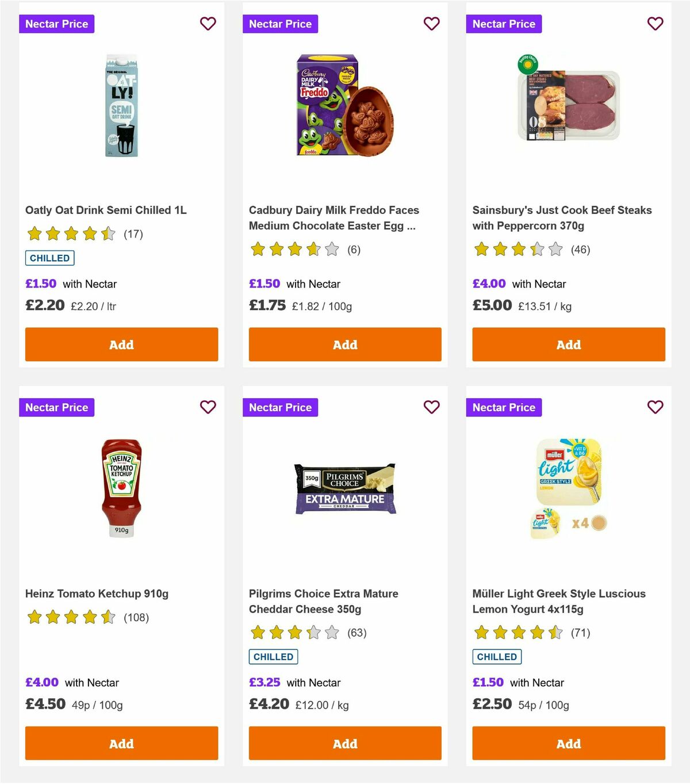The width and height of the screenshot is (690, 784).
Task: Click the heart icon on Cadbury Freddo egg
Action: click(x=431, y=24)
